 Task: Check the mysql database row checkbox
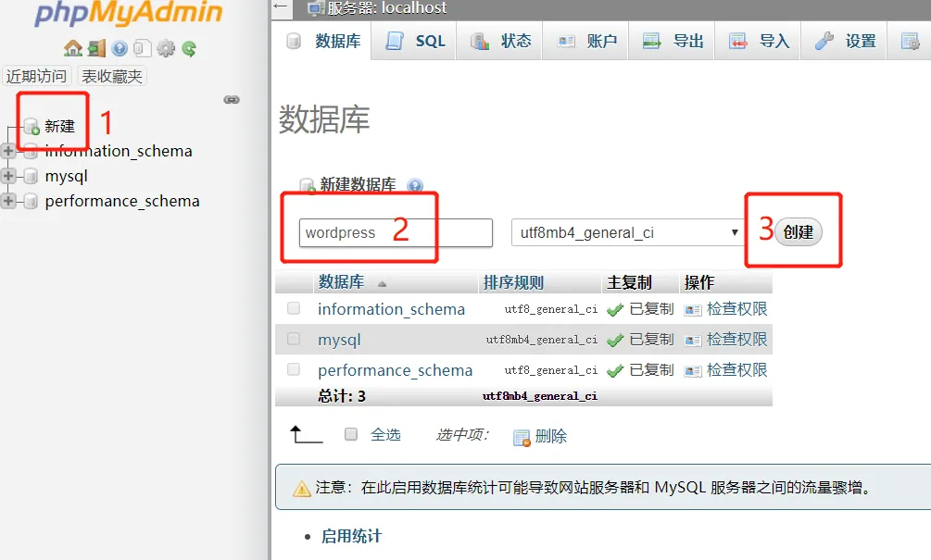point(293,339)
